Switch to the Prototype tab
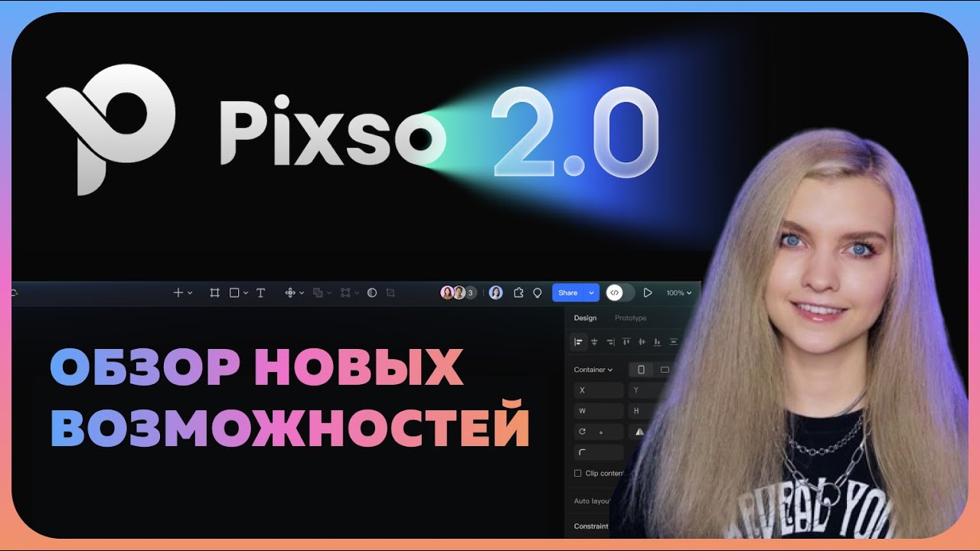Viewport: 980px width, 551px height. click(631, 318)
